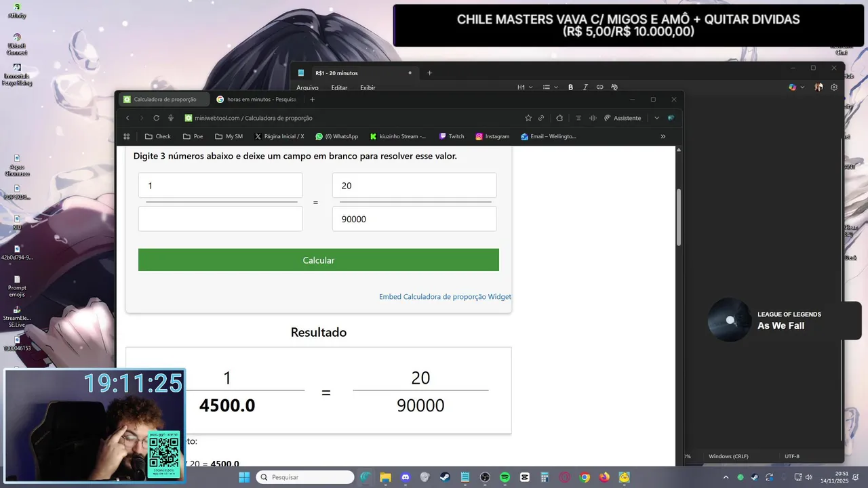Image resolution: width=868 pixels, height=488 pixels.
Task: Open the Ubisoft Connect desktop shortcut
Action: (x=17, y=44)
